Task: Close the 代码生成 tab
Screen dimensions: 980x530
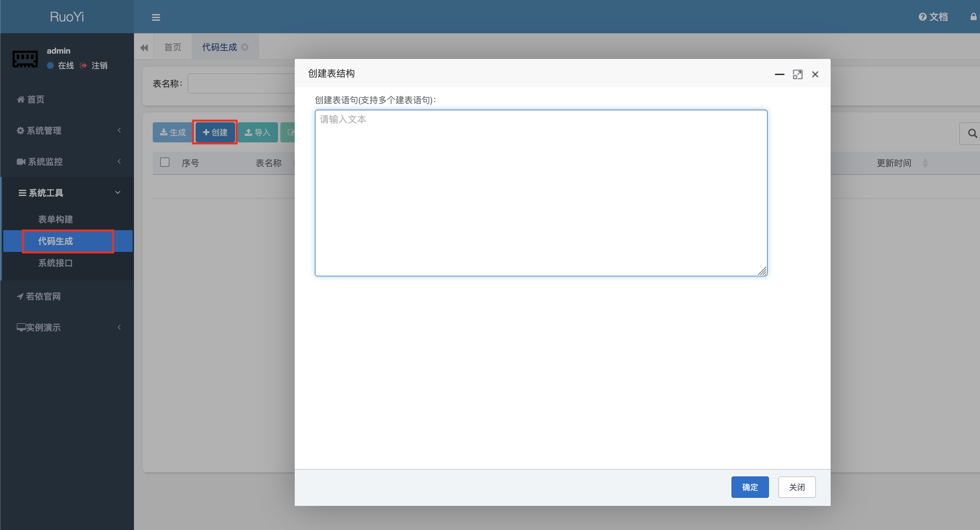Action: point(244,47)
